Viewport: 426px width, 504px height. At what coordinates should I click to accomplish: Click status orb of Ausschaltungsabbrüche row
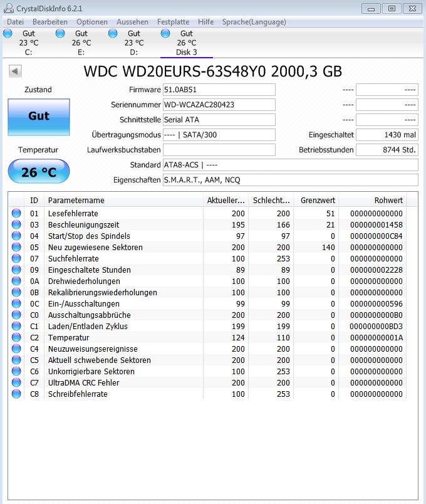16,314
